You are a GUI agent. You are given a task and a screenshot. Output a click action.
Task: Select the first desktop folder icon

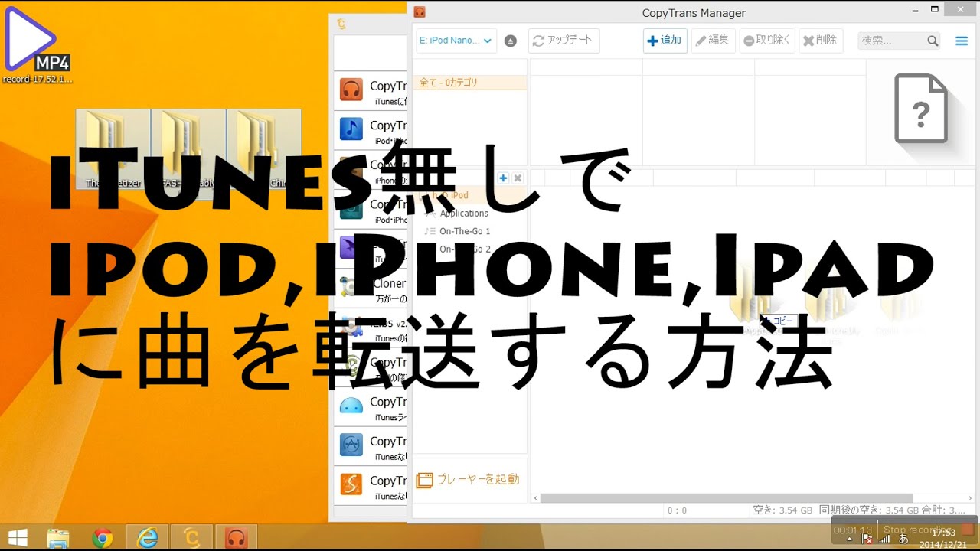tap(113, 149)
